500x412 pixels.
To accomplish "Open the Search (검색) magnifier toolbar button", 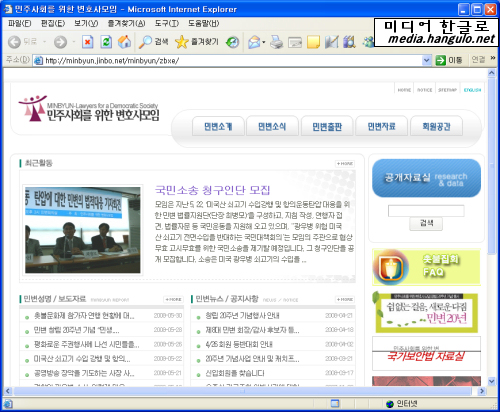I will pyautogui.click(x=153, y=42).
